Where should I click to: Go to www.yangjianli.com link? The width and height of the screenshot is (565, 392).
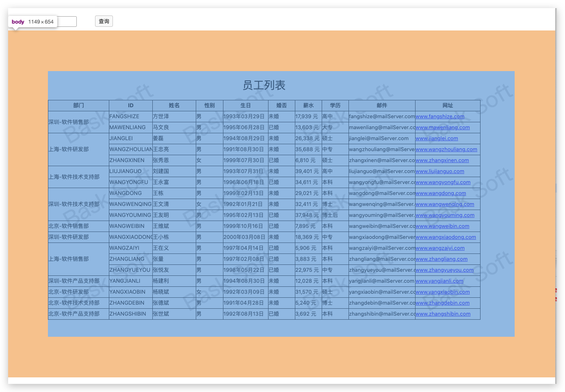coord(439,281)
